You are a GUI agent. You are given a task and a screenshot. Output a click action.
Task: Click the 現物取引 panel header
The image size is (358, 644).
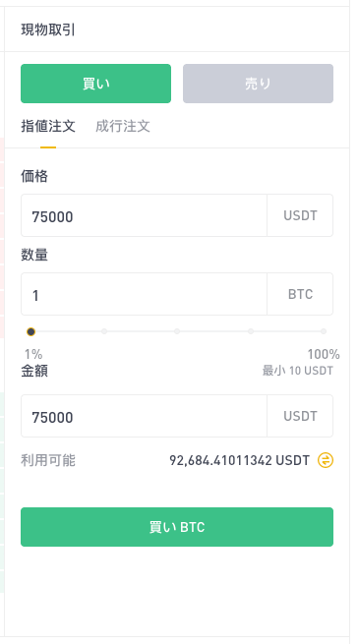[x=48, y=29]
